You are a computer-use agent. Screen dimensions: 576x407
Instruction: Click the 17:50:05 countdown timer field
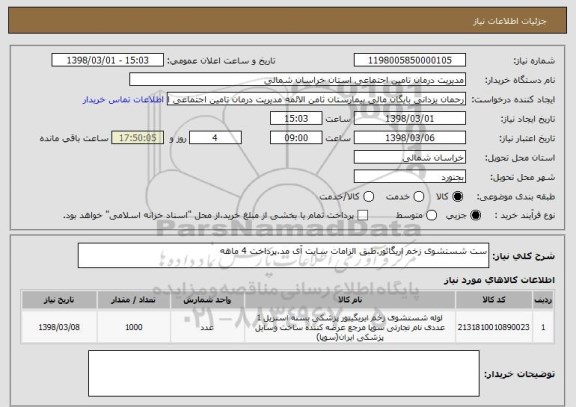137,138
